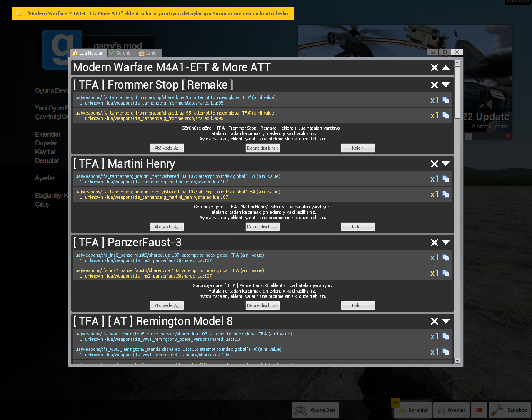Image resolution: width=532 pixels, height=420 pixels.
Task: Maximize the problems window
Action: 445,52
